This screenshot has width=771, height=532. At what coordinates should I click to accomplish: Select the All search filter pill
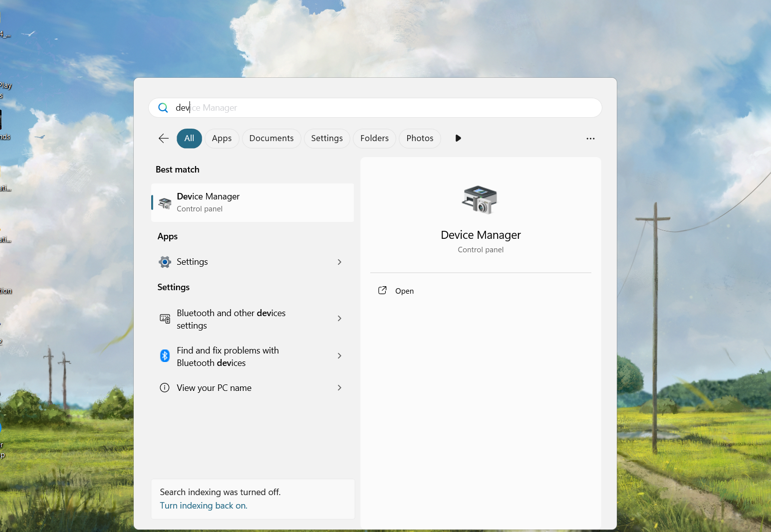coord(189,138)
